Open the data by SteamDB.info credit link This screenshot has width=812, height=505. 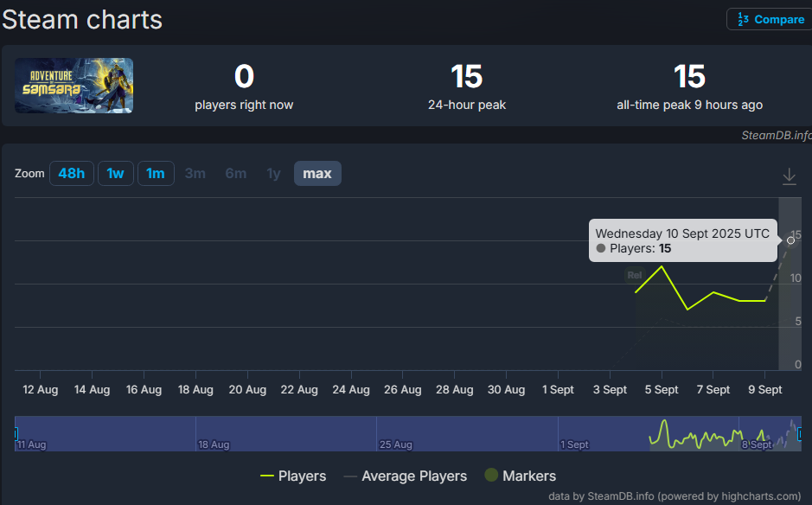675,496
